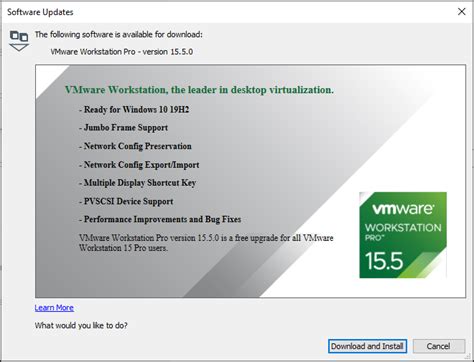Click the 'PVSCSI Device Support' line
474x362 pixels.
tap(126, 201)
